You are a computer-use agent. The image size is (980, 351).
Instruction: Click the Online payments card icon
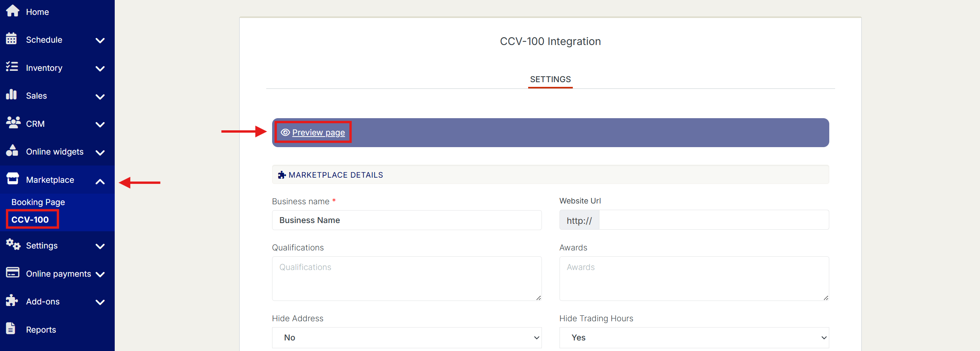point(13,273)
